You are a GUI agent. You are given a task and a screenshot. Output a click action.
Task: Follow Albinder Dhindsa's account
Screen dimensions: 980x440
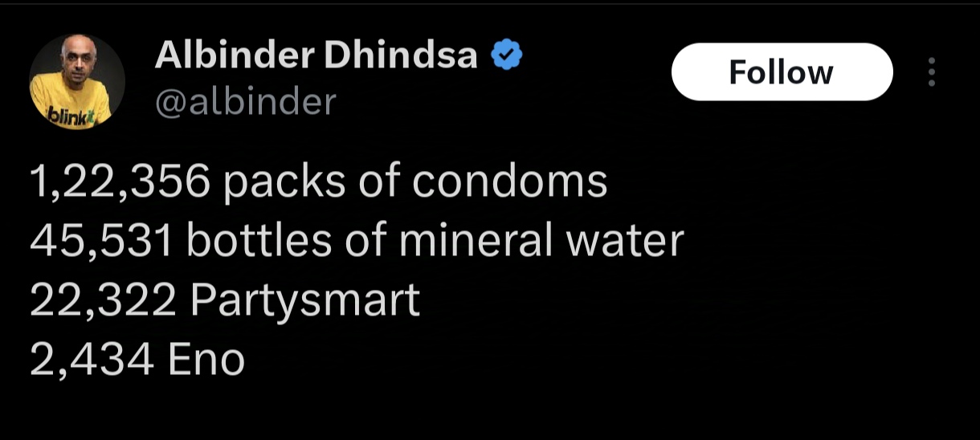[781, 72]
